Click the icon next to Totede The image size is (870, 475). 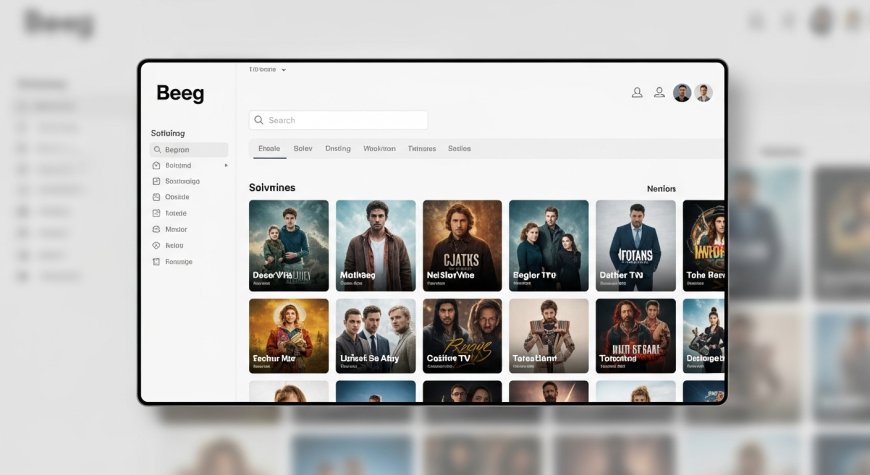click(x=156, y=213)
